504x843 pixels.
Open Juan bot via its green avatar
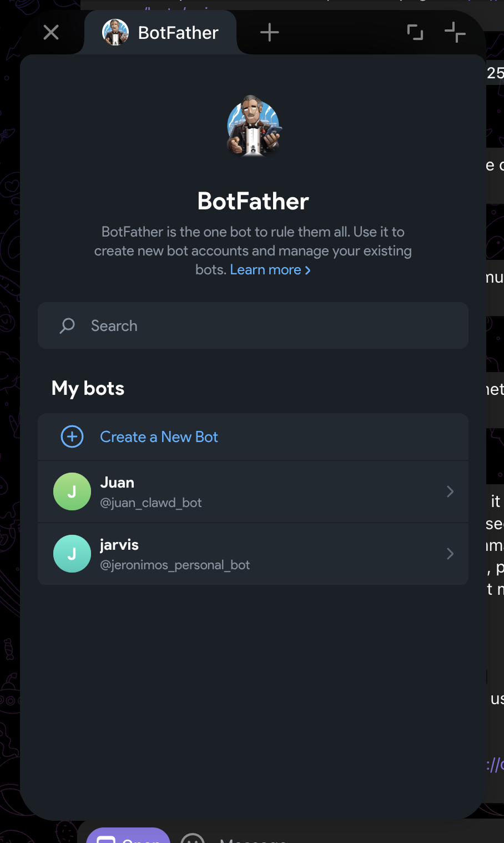pyautogui.click(x=72, y=491)
